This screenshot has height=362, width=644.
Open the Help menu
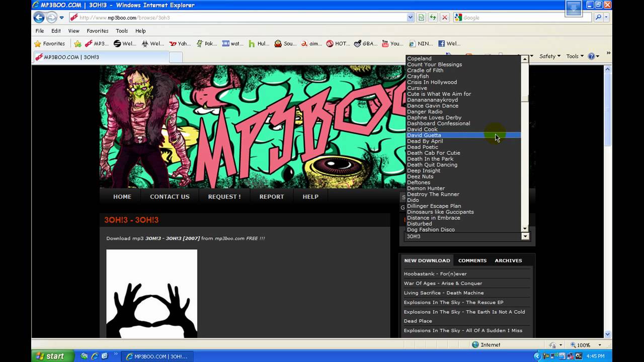pyautogui.click(x=140, y=31)
